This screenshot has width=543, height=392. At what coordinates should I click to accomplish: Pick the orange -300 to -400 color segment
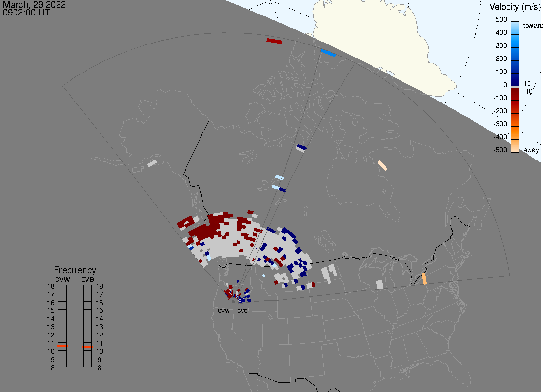pyautogui.click(x=515, y=133)
